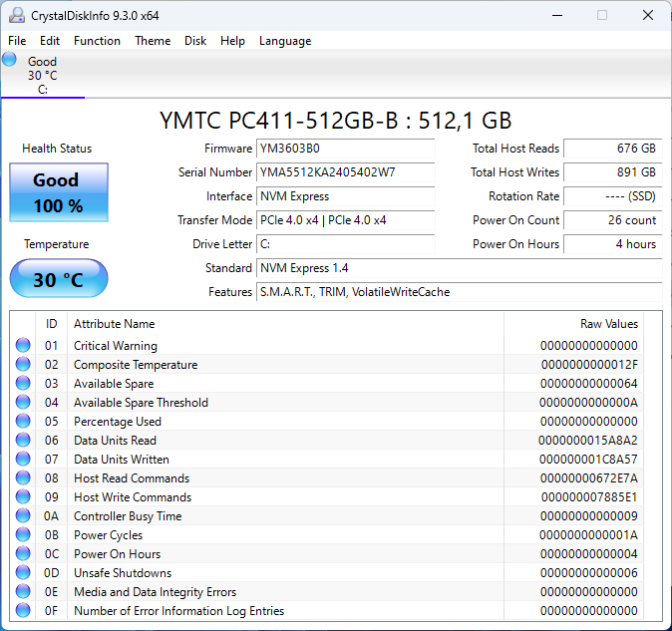Click the status orb beside Percentage Used
The width and height of the screenshot is (672, 631).
pos(23,422)
